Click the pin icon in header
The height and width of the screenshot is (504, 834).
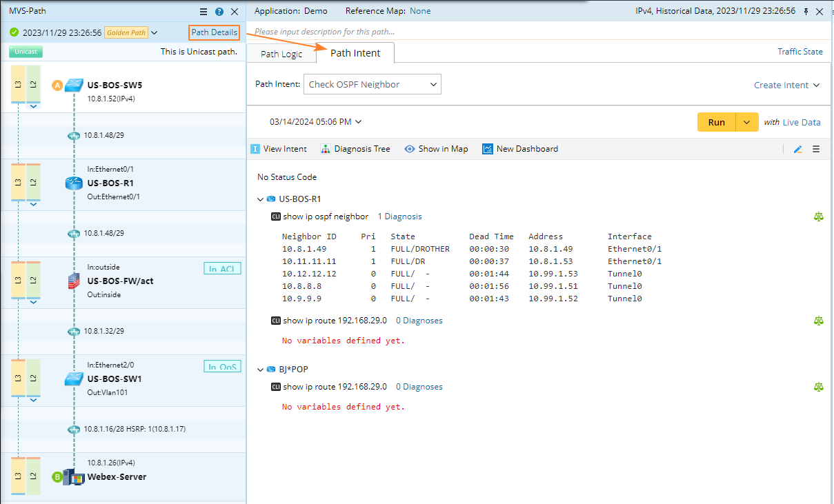[x=806, y=12]
